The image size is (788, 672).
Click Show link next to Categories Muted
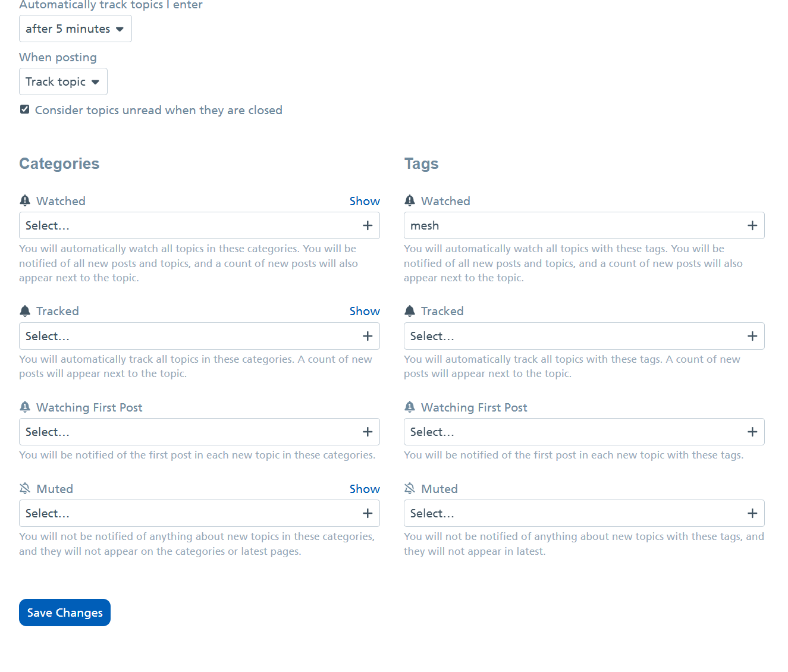click(x=365, y=489)
